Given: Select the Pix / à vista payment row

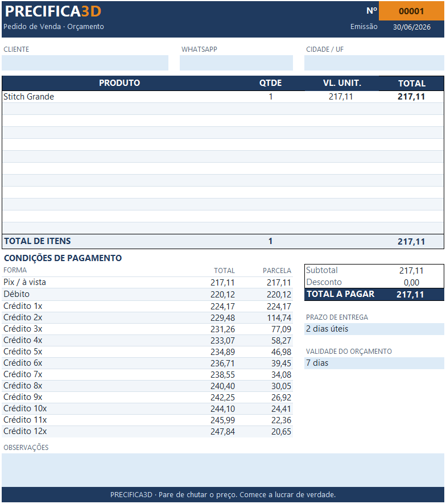Looking at the screenshot, I should point(147,283).
